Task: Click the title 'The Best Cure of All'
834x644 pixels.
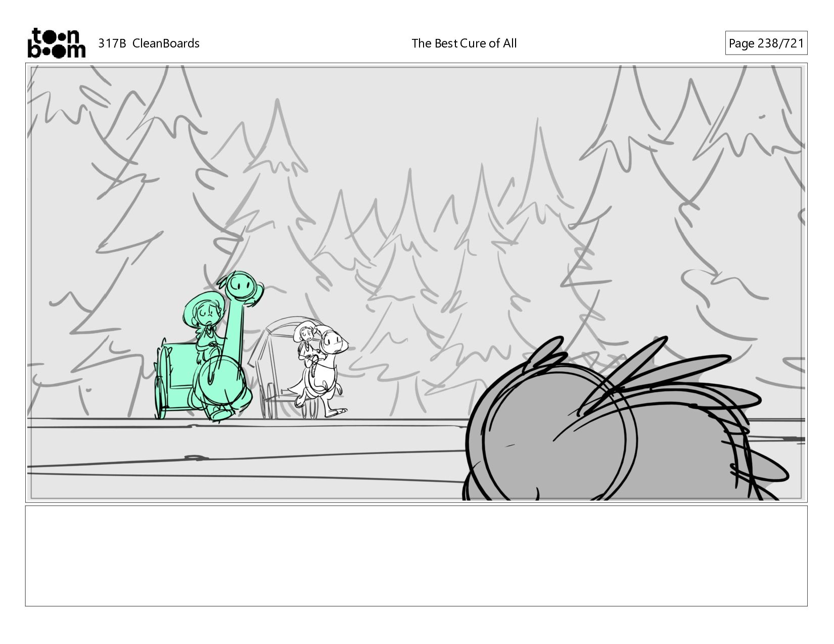Action: [x=464, y=43]
